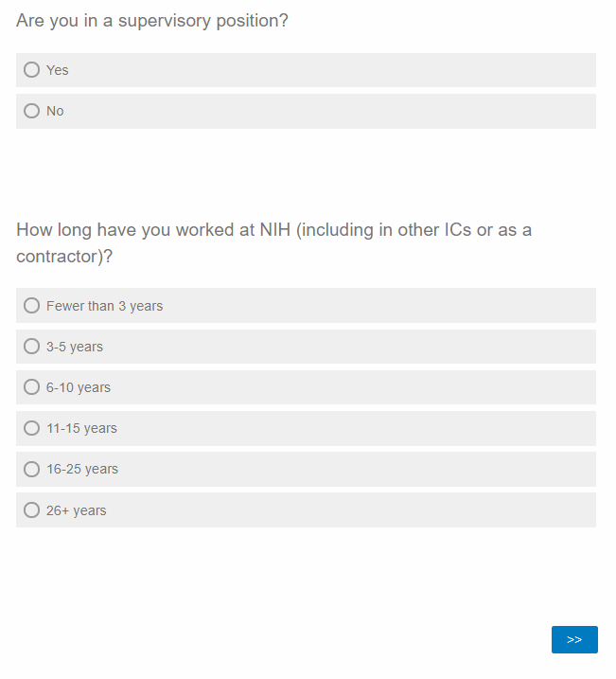Screen dimensions: 616x679
Task: Choose the 3-5 years radio circle
Action: point(32,347)
